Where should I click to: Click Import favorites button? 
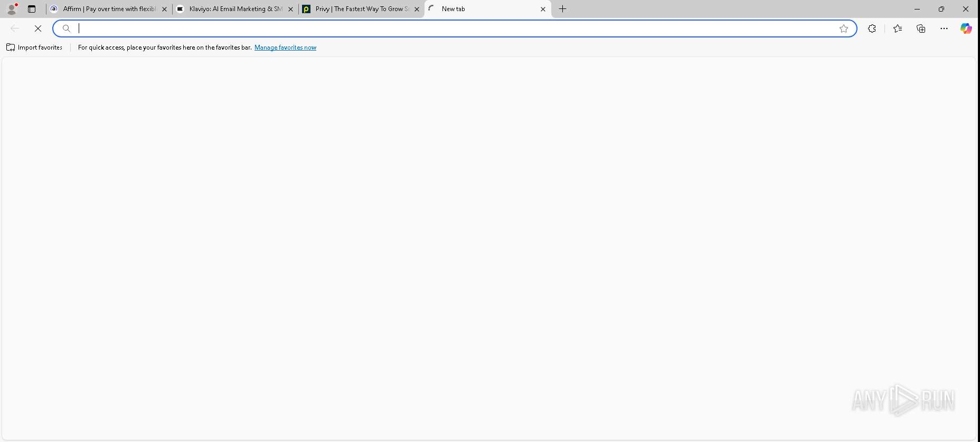tap(34, 47)
